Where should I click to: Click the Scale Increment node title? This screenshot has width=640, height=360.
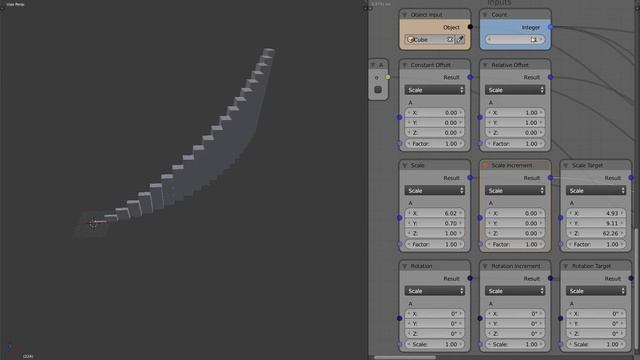pos(511,165)
